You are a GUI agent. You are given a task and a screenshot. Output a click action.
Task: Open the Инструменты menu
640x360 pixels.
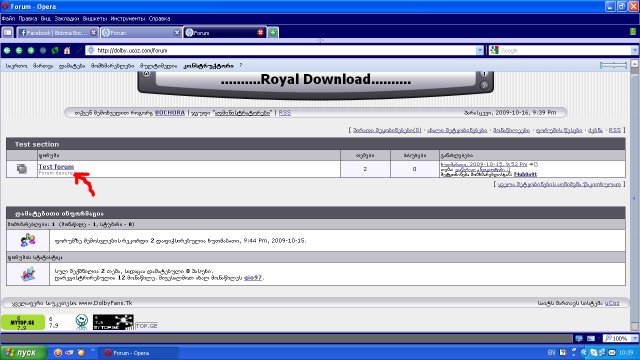pyautogui.click(x=128, y=19)
